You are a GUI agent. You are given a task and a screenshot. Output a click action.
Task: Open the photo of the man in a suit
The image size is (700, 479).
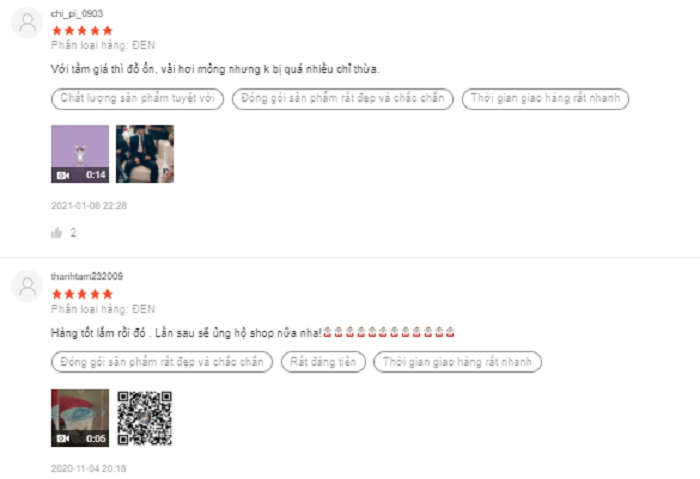(x=145, y=154)
